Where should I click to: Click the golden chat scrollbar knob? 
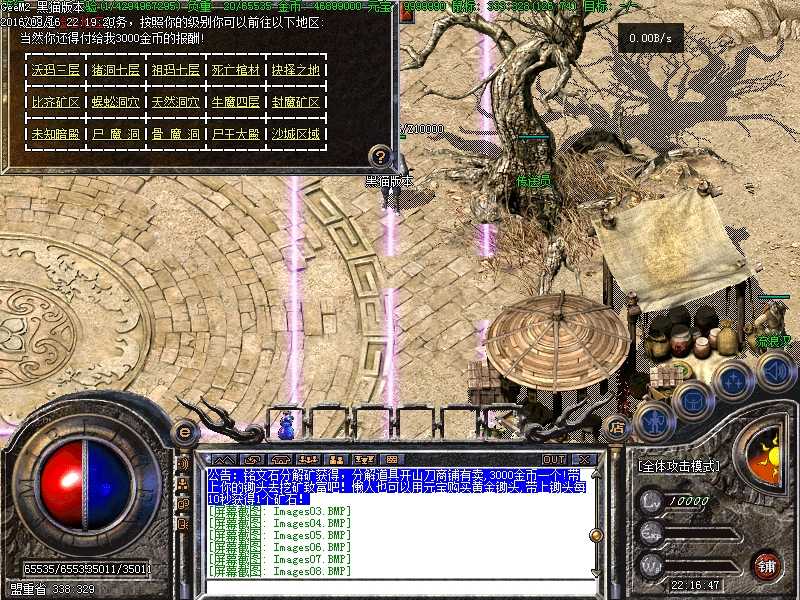point(595,535)
